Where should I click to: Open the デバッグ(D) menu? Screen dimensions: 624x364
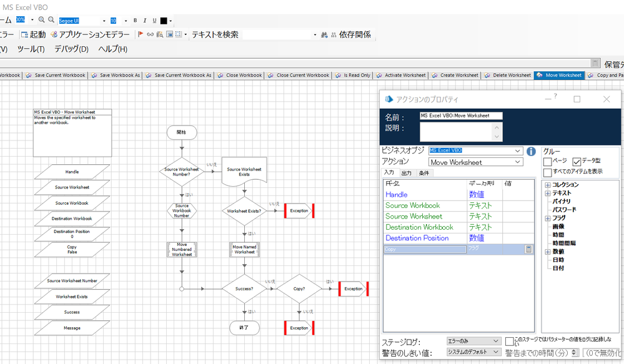[71, 49]
